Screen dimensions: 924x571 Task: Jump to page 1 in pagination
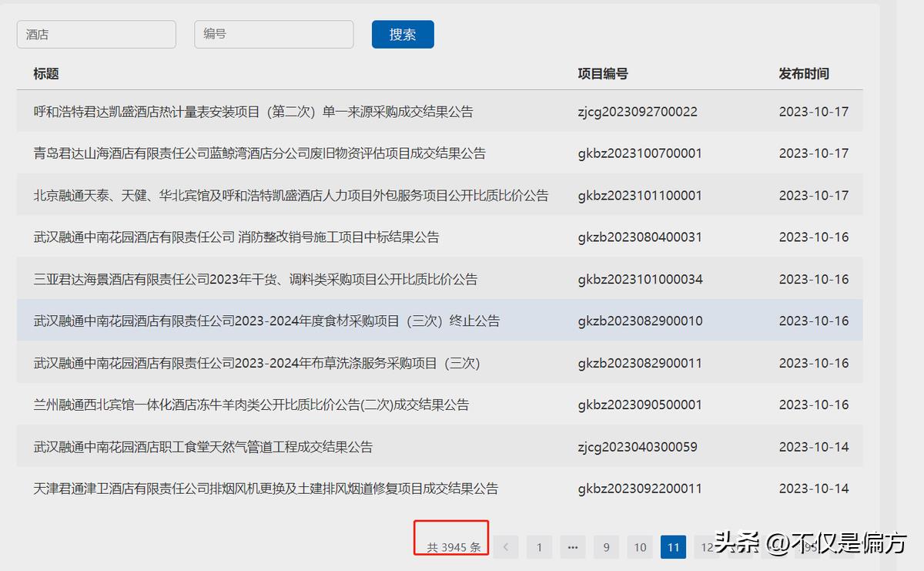[x=539, y=547]
